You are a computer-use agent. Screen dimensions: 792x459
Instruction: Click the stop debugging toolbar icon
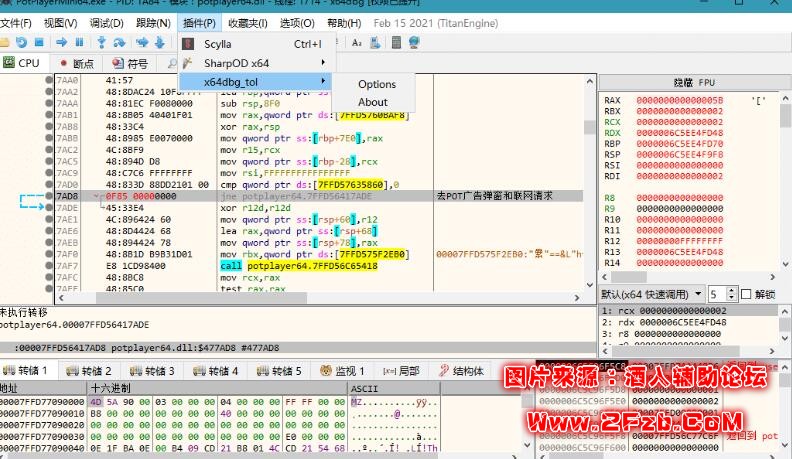coord(38,42)
